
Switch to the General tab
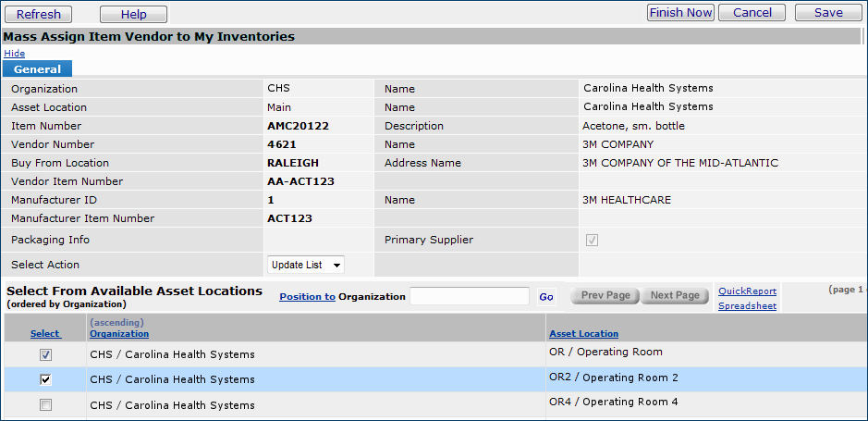pyautogui.click(x=38, y=69)
